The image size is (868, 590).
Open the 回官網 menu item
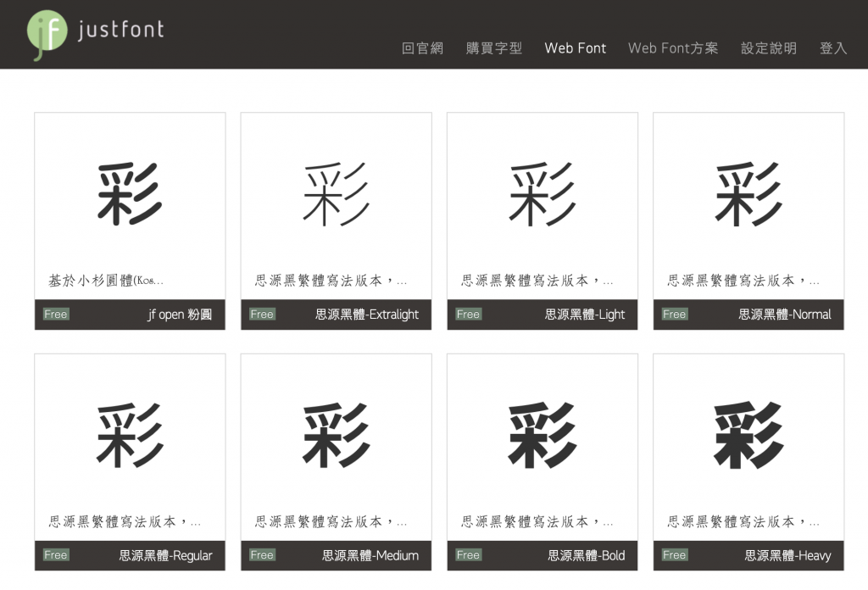pyautogui.click(x=422, y=48)
